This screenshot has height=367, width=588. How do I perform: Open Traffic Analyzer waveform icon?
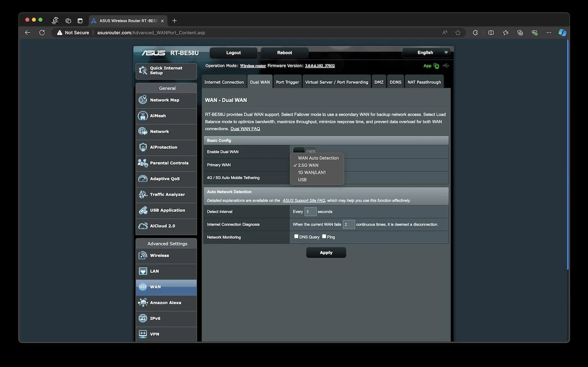143,194
